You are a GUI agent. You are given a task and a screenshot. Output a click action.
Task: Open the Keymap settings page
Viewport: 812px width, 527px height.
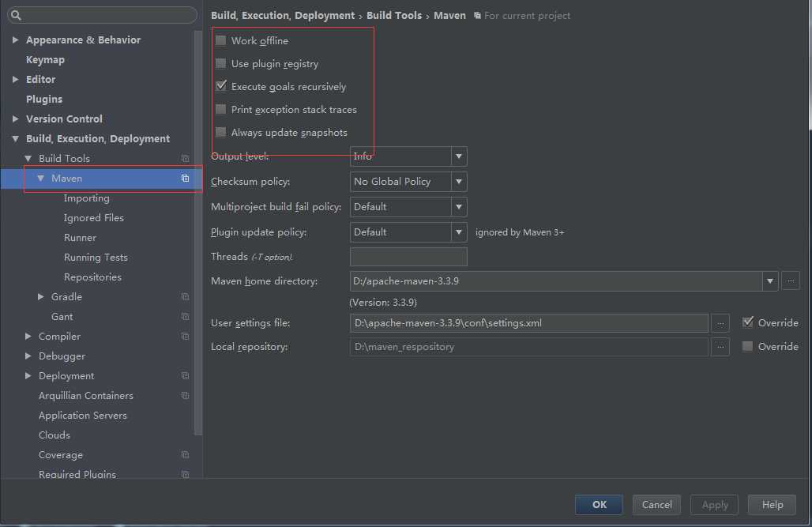pyautogui.click(x=45, y=60)
